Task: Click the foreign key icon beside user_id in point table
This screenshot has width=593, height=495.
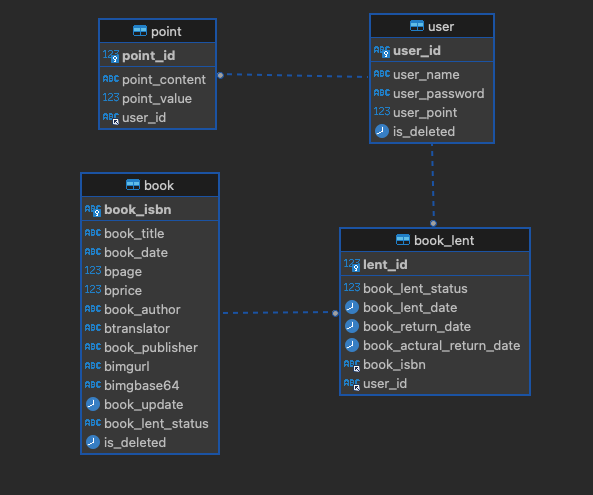Action: click(111, 118)
